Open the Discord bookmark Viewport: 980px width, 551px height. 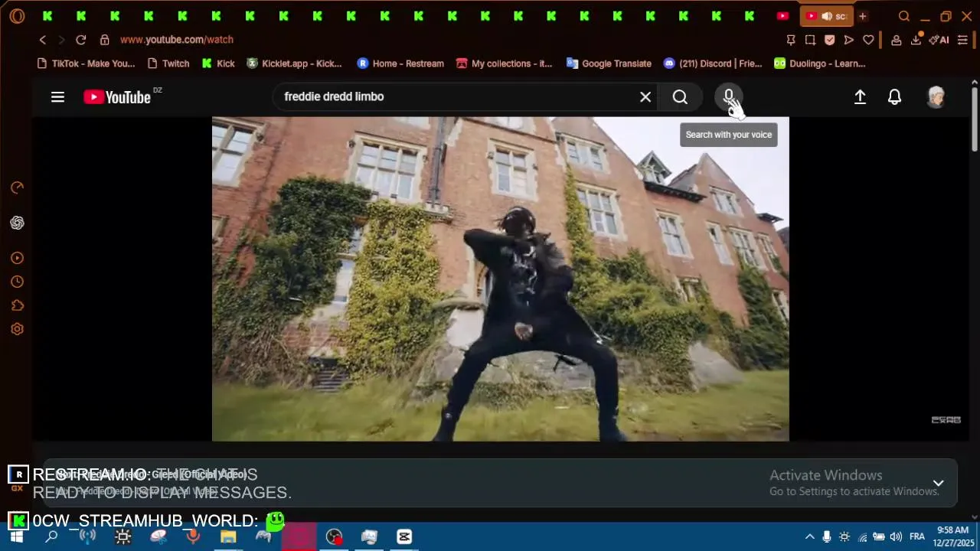[x=713, y=64]
